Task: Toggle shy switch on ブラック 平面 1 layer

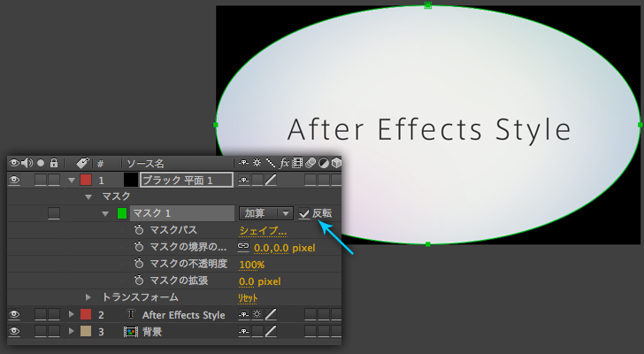Action: pyautogui.click(x=243, y=180)
